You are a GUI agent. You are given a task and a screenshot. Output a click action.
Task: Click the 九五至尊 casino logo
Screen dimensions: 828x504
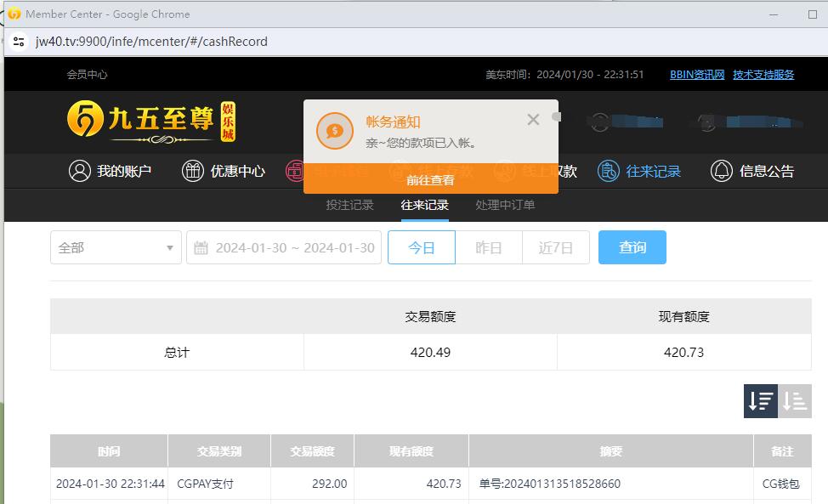click(x=151, y=122)
